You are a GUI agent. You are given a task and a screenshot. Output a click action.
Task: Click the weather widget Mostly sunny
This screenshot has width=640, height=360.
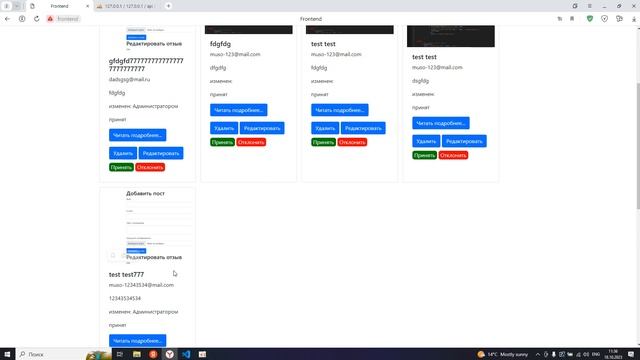click(502, 354)
